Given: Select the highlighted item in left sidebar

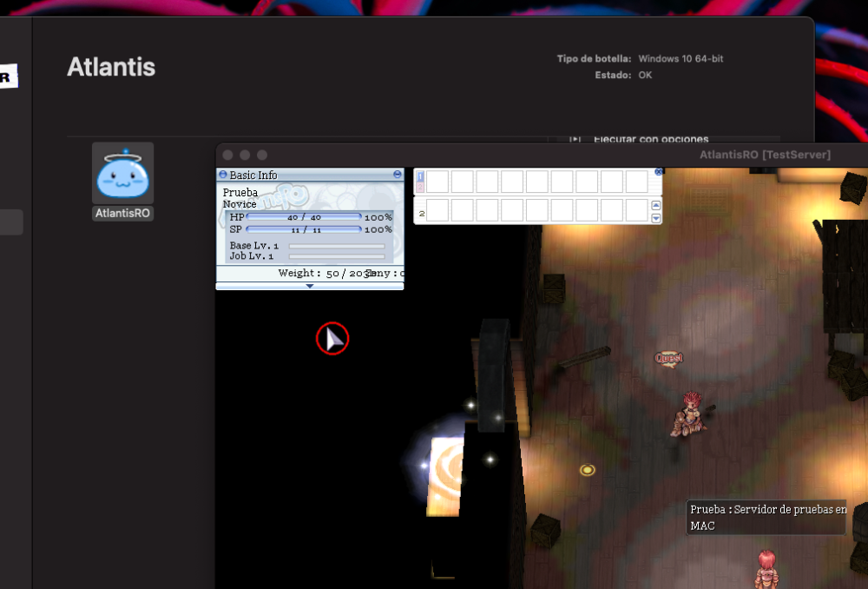Looking at the screenshot, I should point(11,222).
